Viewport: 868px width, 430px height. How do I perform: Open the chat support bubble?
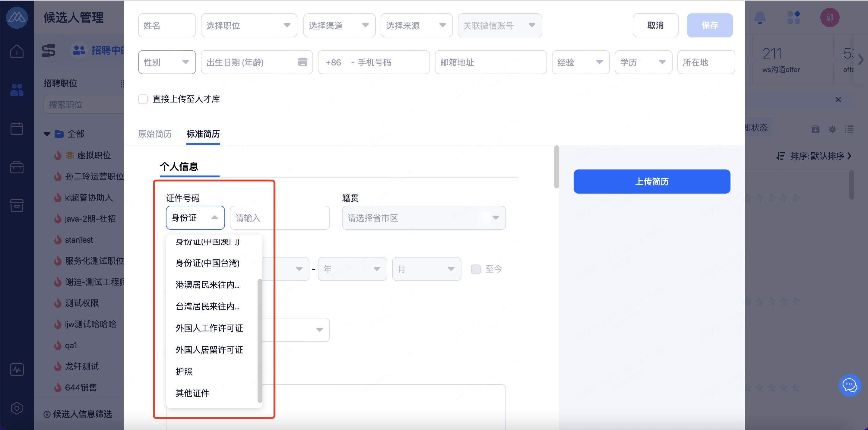click(x=850, y=385)
